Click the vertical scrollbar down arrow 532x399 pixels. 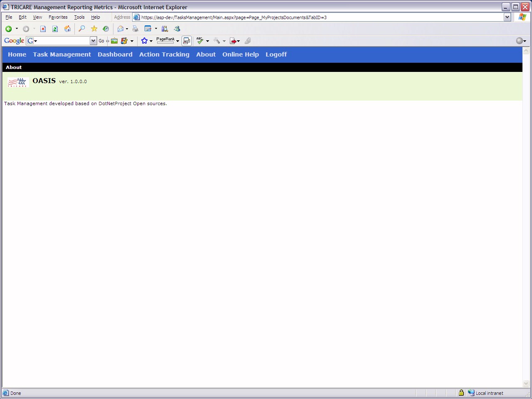coord(526,383)
